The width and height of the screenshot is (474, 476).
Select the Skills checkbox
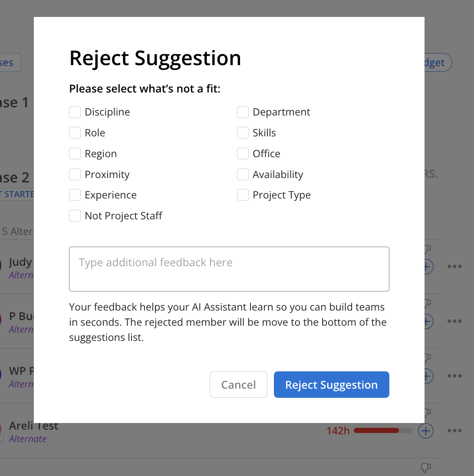[x=243, y=132]
